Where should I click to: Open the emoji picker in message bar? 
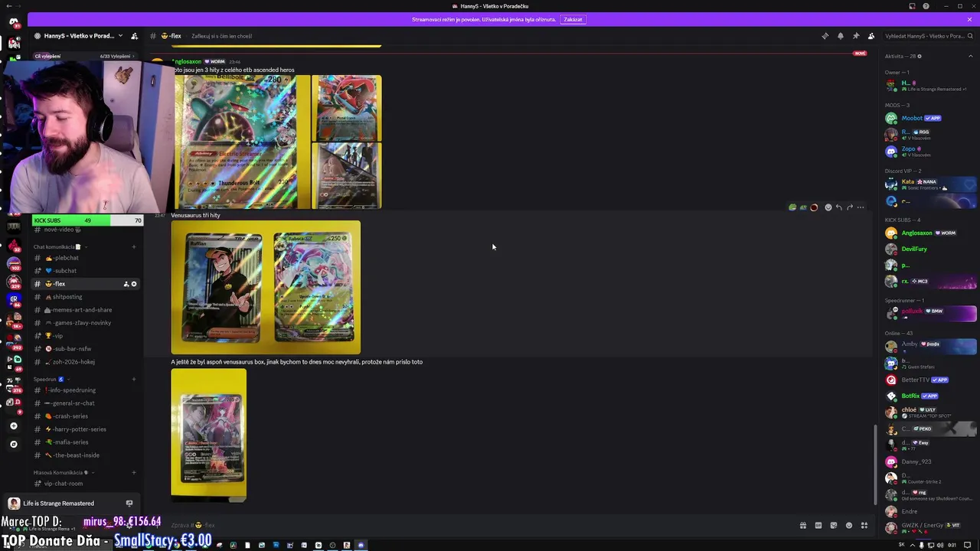click(x=849, y=526)
